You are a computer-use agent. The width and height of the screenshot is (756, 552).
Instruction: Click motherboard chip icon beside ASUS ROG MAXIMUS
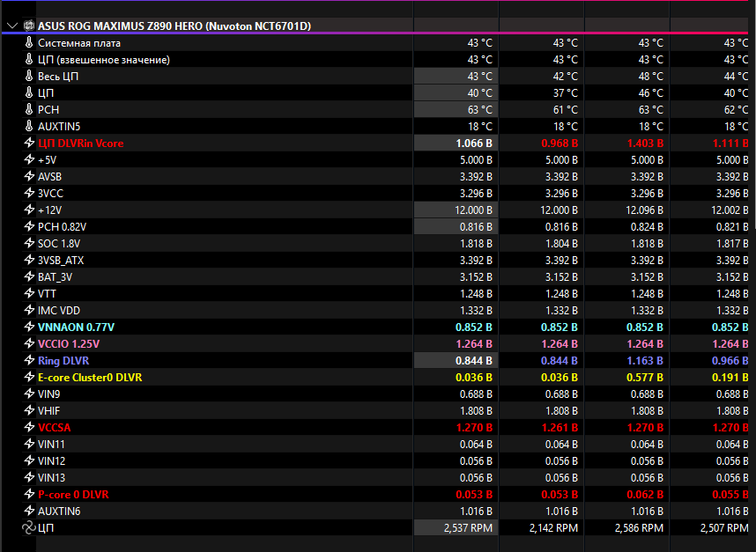29,26
